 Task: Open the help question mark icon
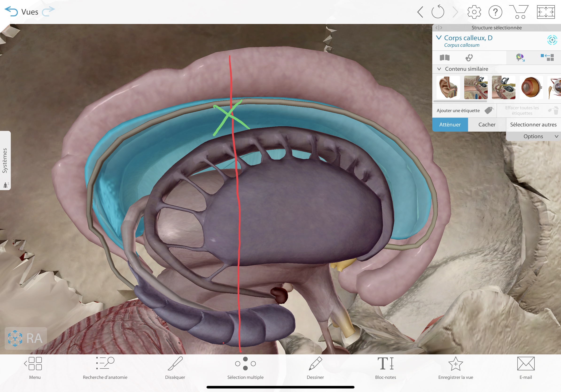495,12
